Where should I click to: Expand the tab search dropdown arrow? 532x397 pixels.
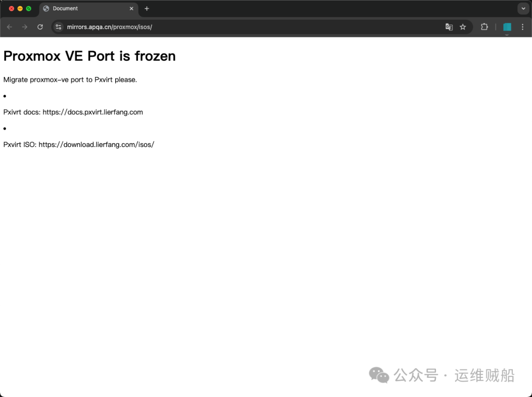(523, 8)
